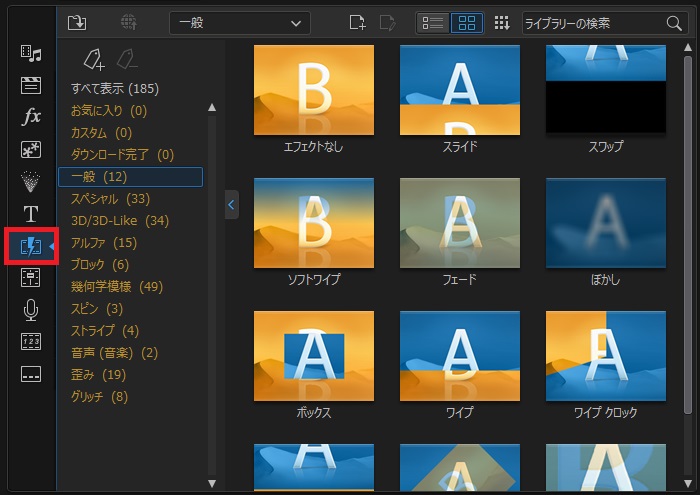Screen dimensions: 700x495
Task: Open the 一般 category dropdown
Action: click(239, 22)
